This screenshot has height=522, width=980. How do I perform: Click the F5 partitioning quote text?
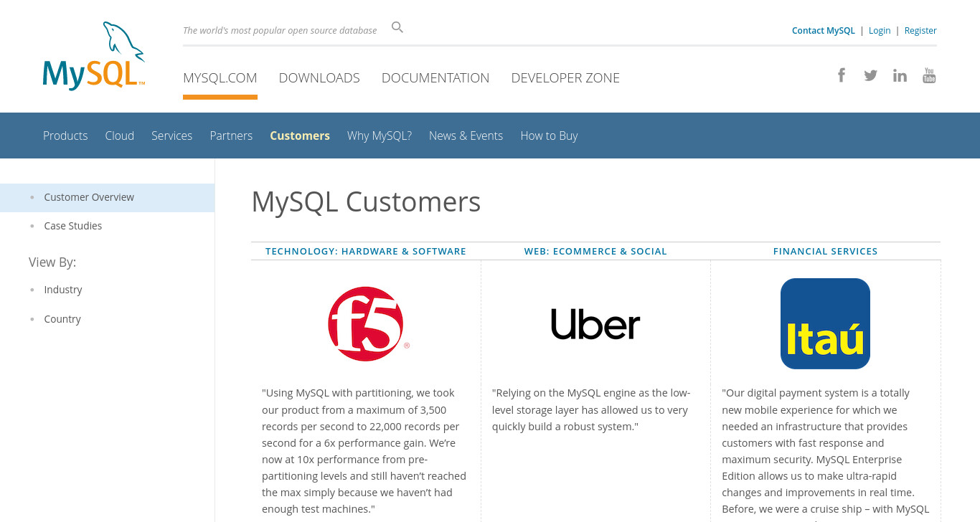(364, 451)
